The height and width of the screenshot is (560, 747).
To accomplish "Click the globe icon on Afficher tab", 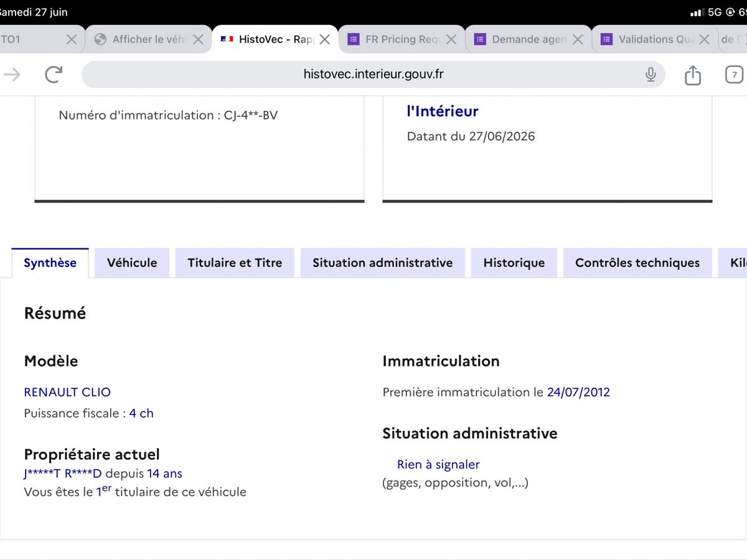I will click(x=100, y=39).
